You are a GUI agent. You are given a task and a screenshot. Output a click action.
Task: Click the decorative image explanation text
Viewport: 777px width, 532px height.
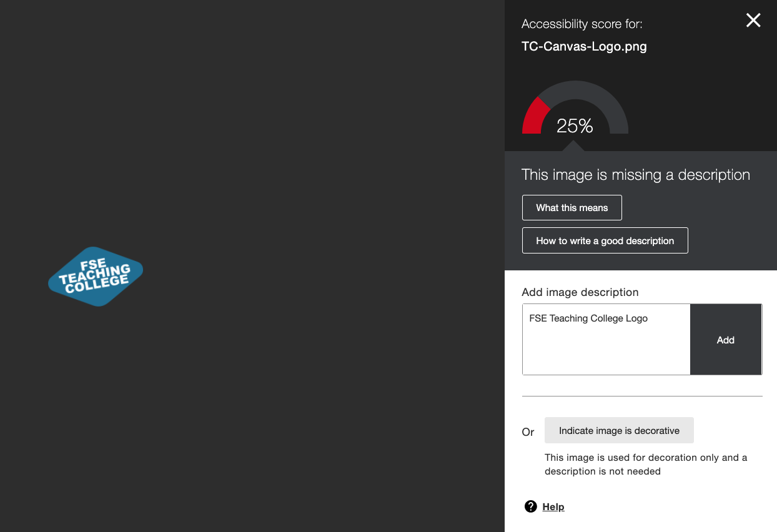point(646,464)
